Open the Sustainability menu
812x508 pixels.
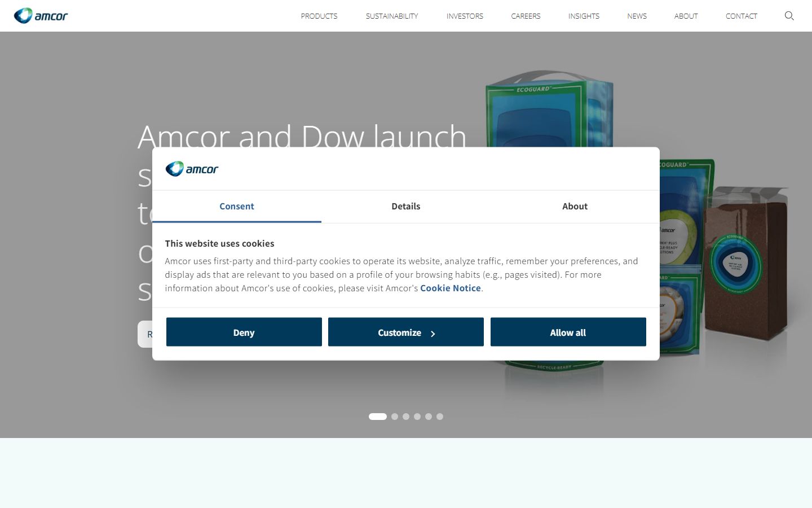392,16
